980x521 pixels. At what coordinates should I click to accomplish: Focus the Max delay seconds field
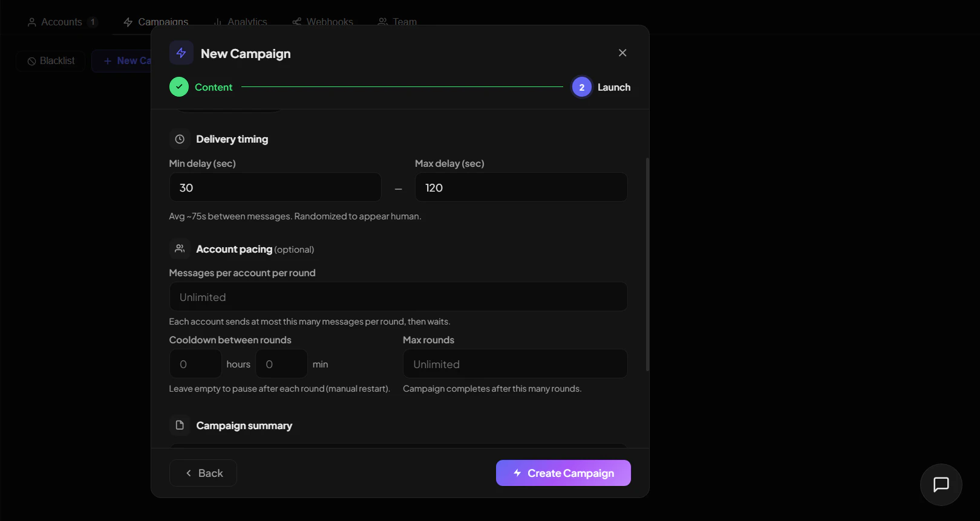521,187
